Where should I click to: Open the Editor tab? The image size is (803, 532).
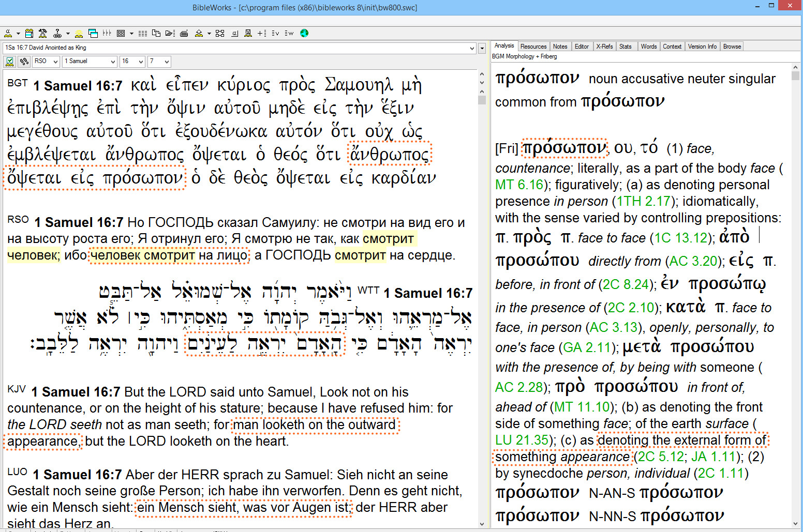click(582, 47)
